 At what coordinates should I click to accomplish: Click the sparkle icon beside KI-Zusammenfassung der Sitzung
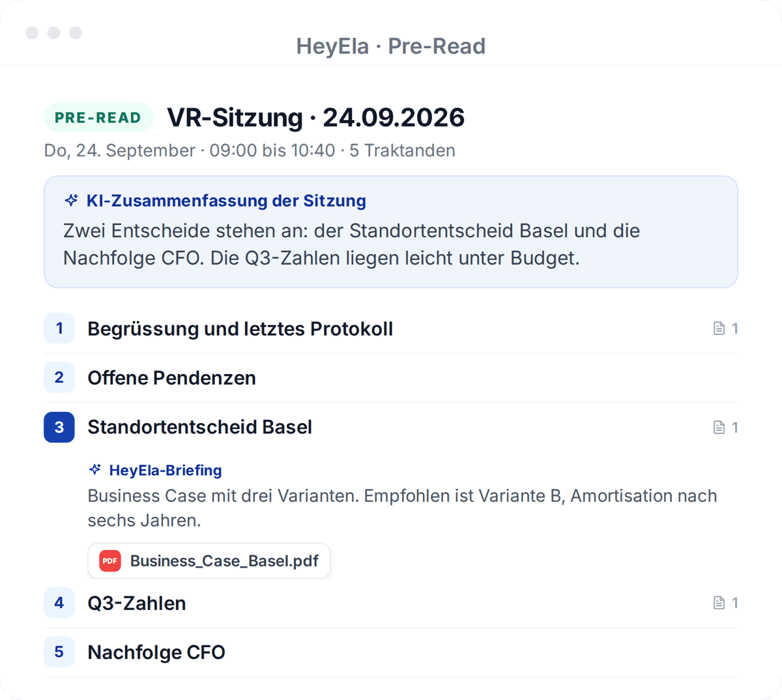point(72,200)
